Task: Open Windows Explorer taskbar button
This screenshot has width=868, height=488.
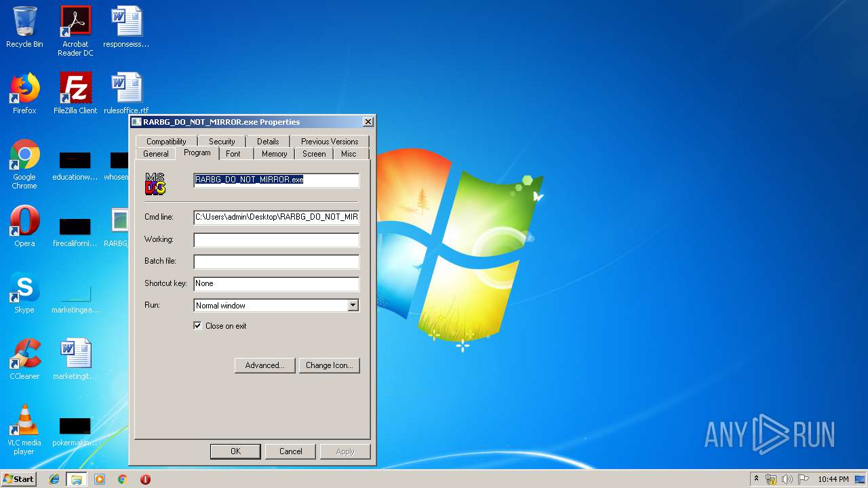Action: coord(77,479)
